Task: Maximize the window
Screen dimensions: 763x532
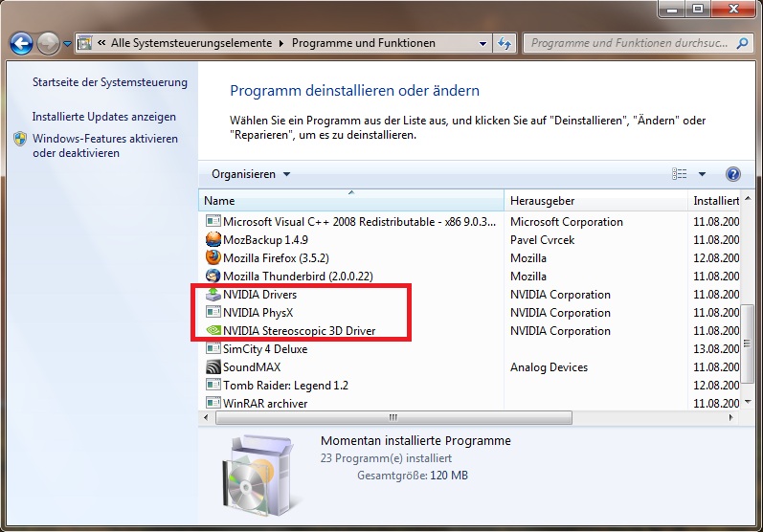Action: (698, 10)
